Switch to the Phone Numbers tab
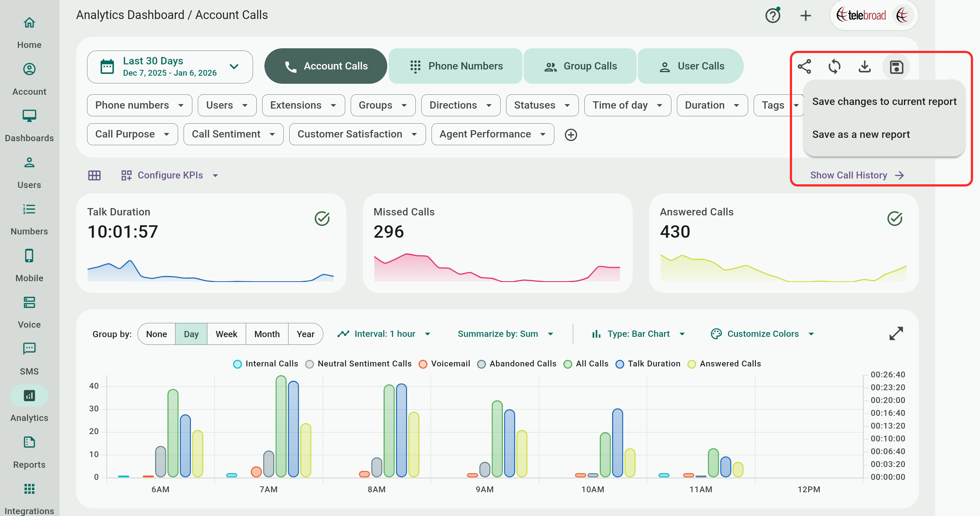Screen dimensions: 980x516 [x=456, y=66]
